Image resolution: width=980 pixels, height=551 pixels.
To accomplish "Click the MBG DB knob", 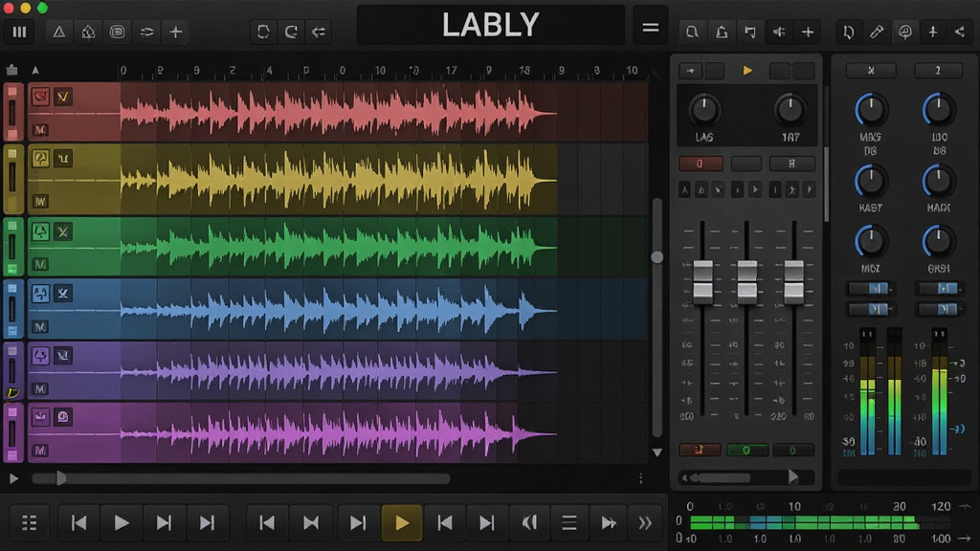I will tap(871, 110).
